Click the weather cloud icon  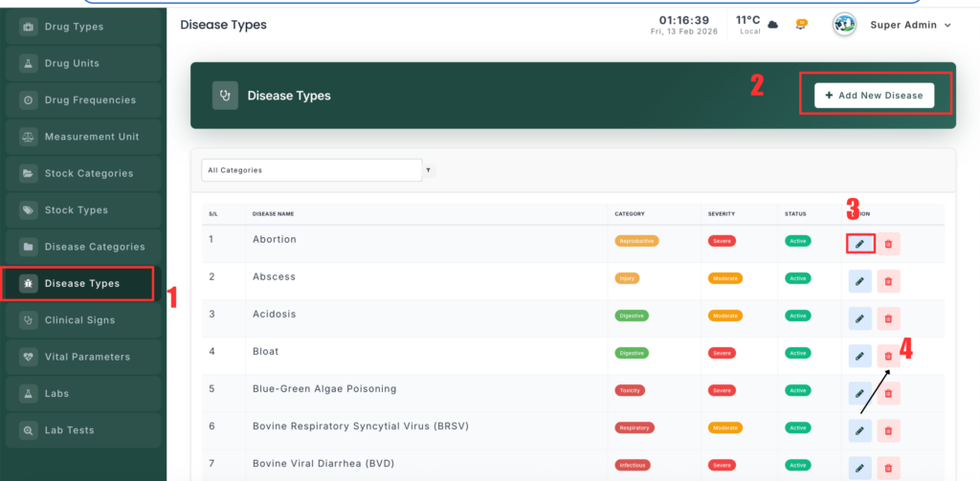(773, 25)
